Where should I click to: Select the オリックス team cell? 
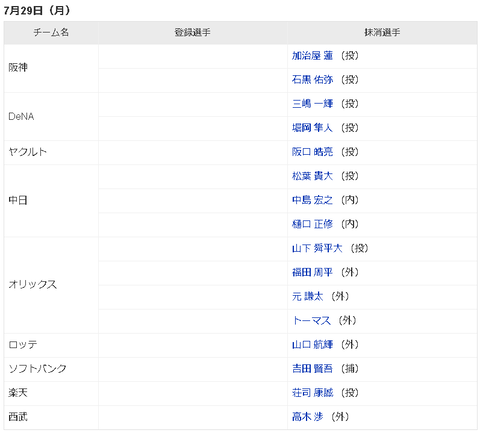coord(51,285)
